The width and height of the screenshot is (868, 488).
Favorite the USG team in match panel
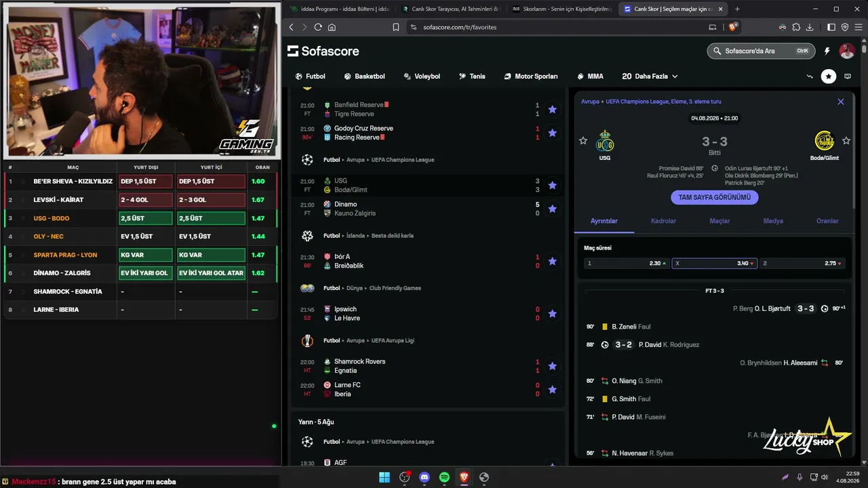(583, 140)
